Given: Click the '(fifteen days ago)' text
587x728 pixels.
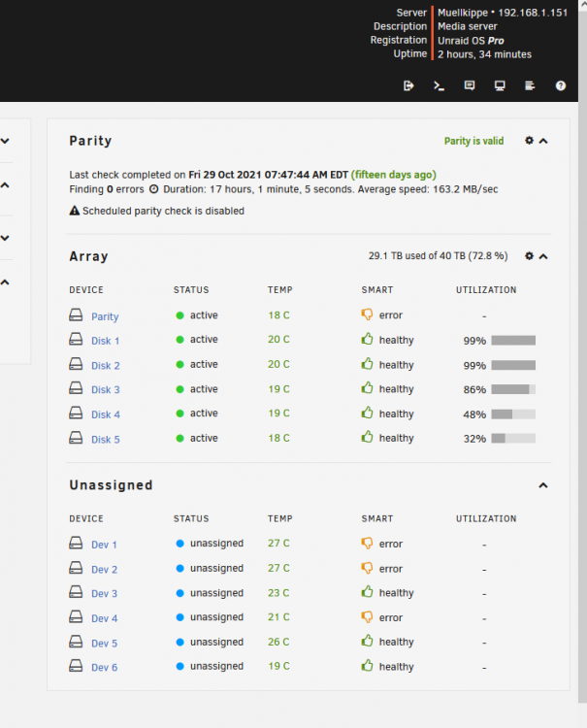Looking at the screenshot, I should (x=394, y=175).
